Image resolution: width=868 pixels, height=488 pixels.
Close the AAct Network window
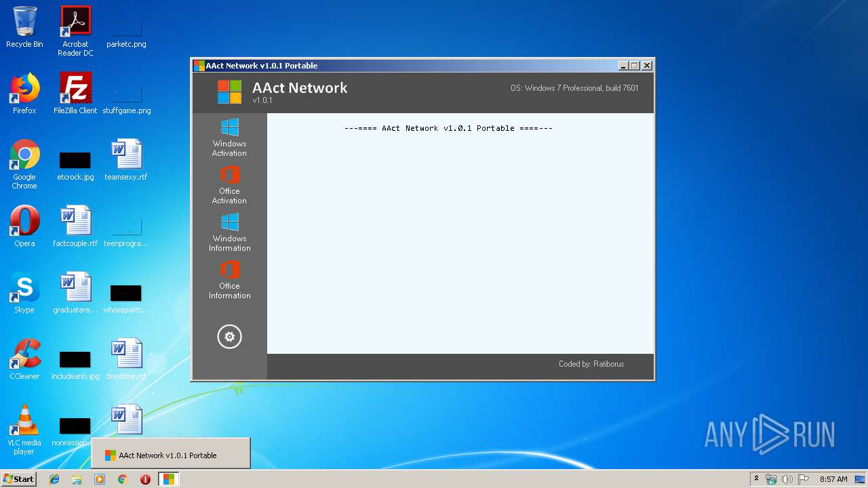647,66
